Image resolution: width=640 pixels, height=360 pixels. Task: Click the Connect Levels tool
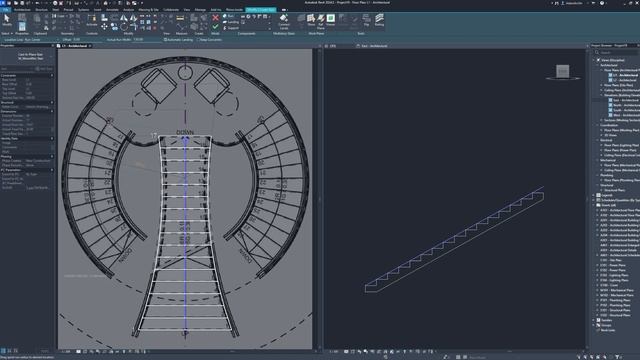(284, 21)
